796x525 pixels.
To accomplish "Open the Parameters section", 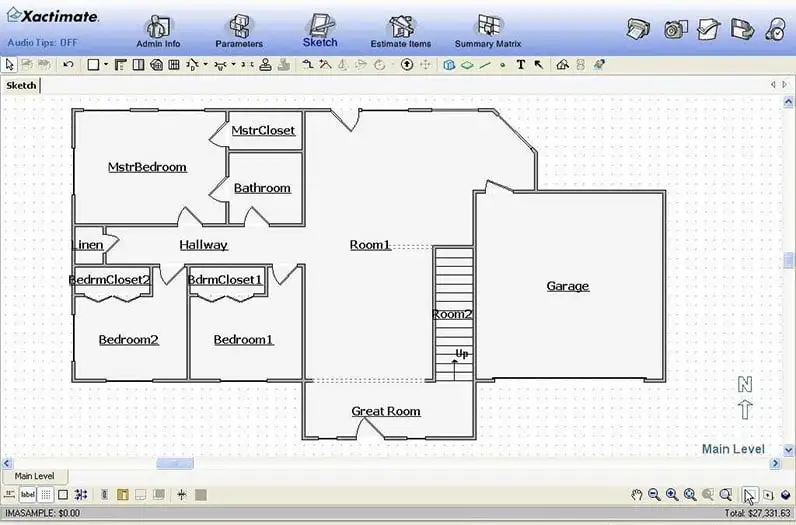I will coord(239,31).
